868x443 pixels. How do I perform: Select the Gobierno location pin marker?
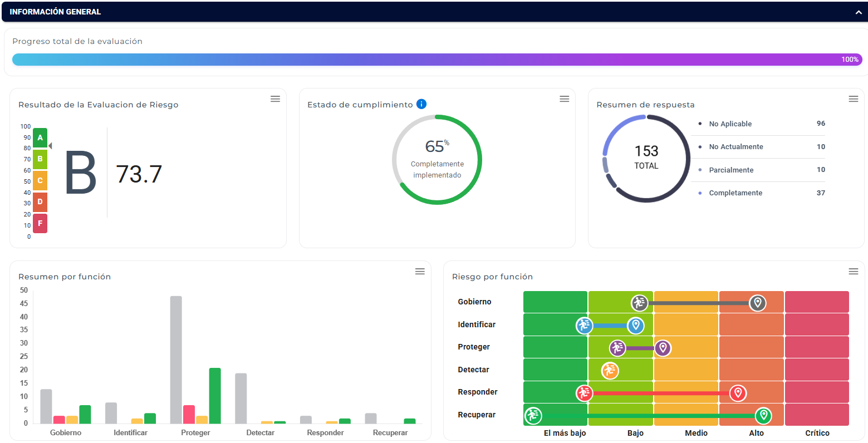757,303
